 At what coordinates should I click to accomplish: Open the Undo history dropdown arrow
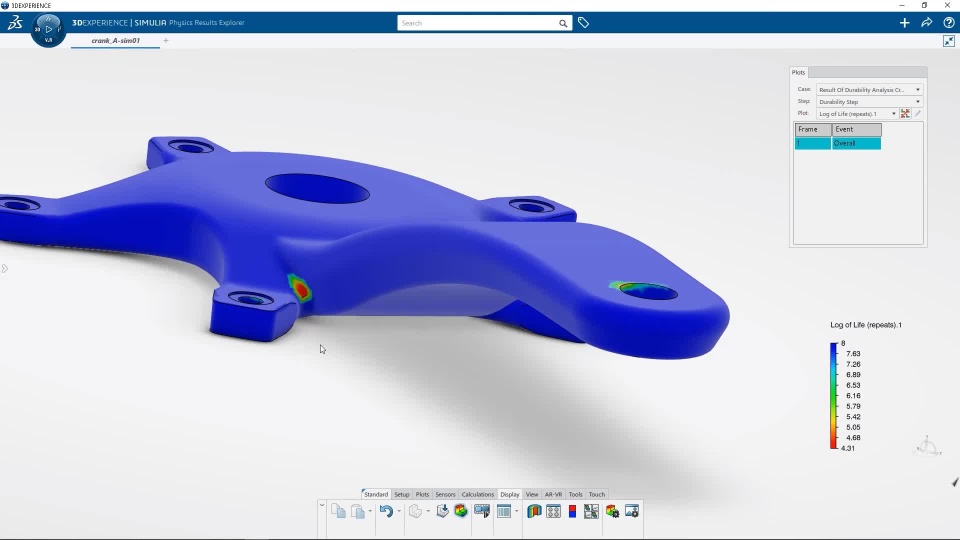(x=399, y=511)
